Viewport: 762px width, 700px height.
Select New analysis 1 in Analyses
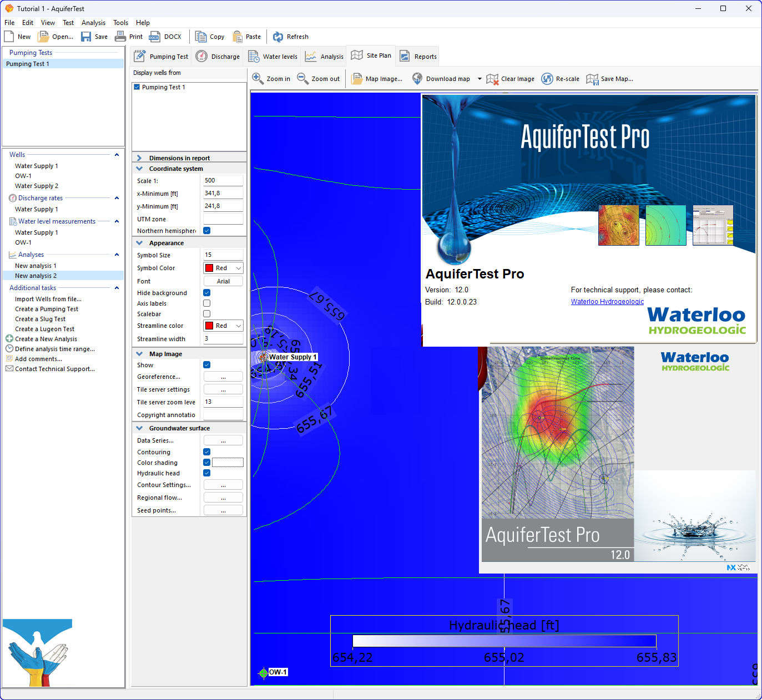click(36, 266)
